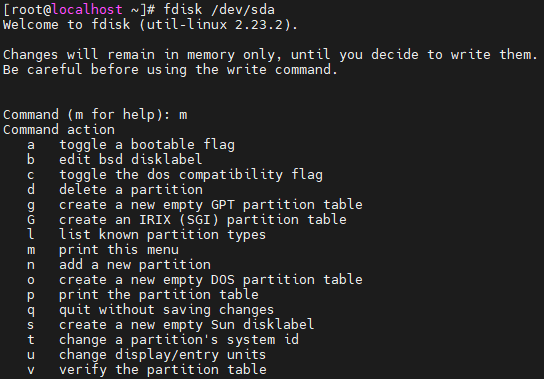Click 'create a new empty DOS partition table'
Viewport: 544px width, 379px height.
click(195, 279)
